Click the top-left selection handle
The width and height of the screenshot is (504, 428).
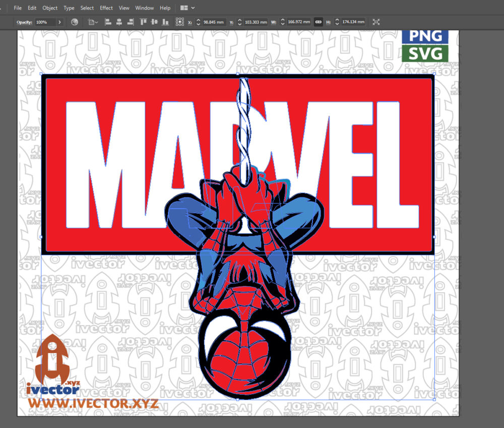point(41,74)
